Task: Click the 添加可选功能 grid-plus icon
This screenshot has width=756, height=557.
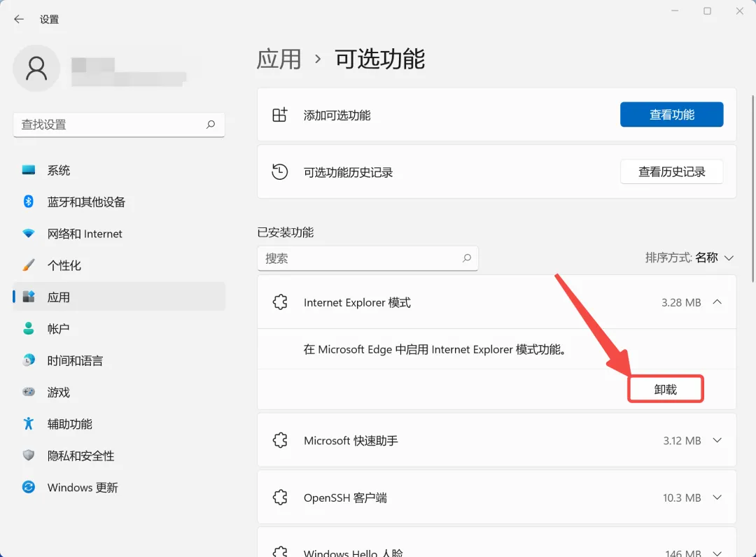Action: [279, 115]
